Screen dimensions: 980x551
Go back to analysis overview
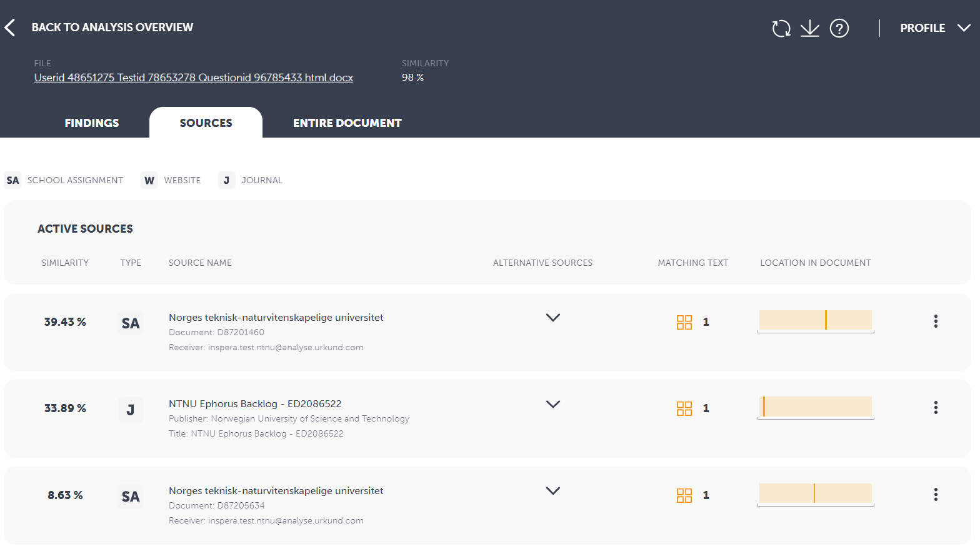[112, 28]
